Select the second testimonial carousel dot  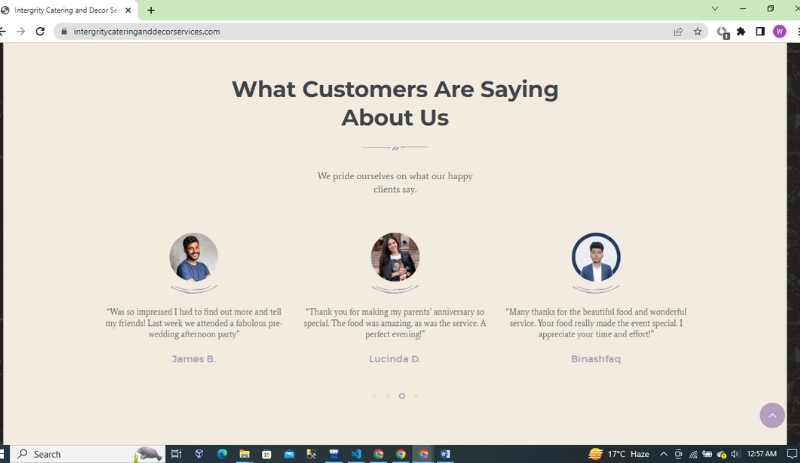(x=388, y=396)
